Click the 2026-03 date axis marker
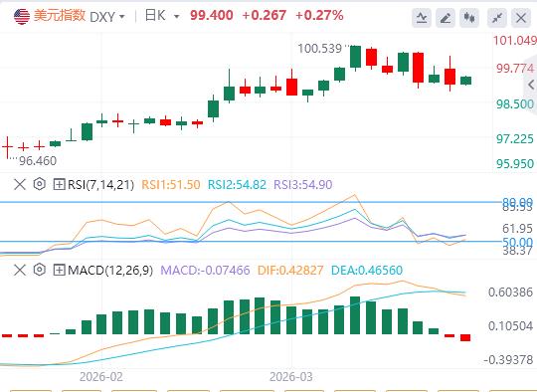This screenshot has width=537, height=392. point(291,377)
